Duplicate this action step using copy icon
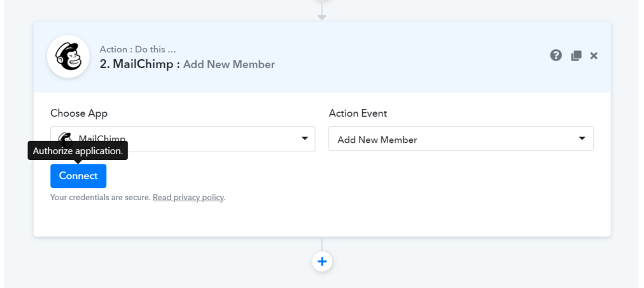The height and width of the screenshot is (288, 644). point(576,55)
